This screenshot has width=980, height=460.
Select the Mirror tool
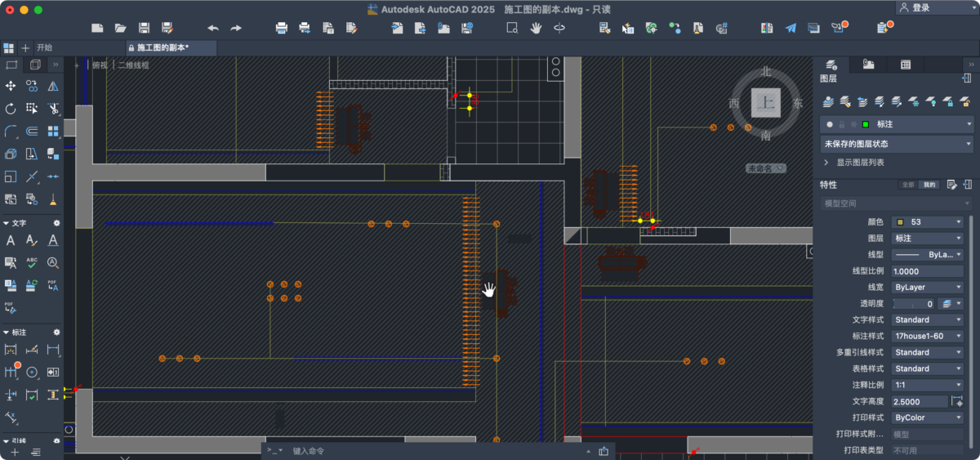click(53, 86)
